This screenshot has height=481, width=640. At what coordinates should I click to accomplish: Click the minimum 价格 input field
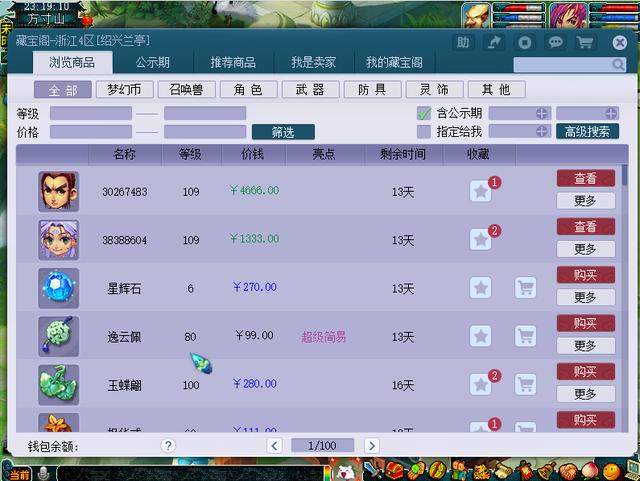point(91,132)
